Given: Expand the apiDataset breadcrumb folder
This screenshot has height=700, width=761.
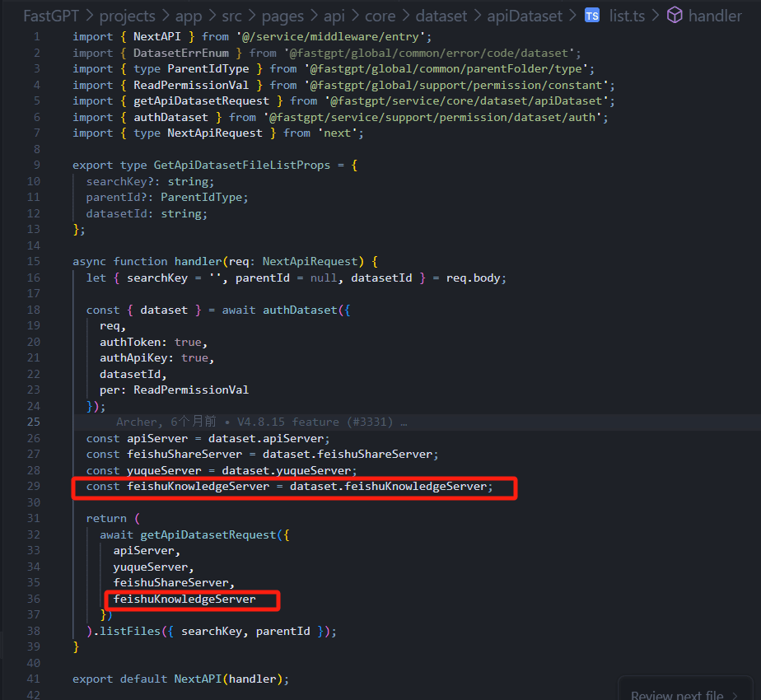Looking at the screenshot, I should pos(525,16).
